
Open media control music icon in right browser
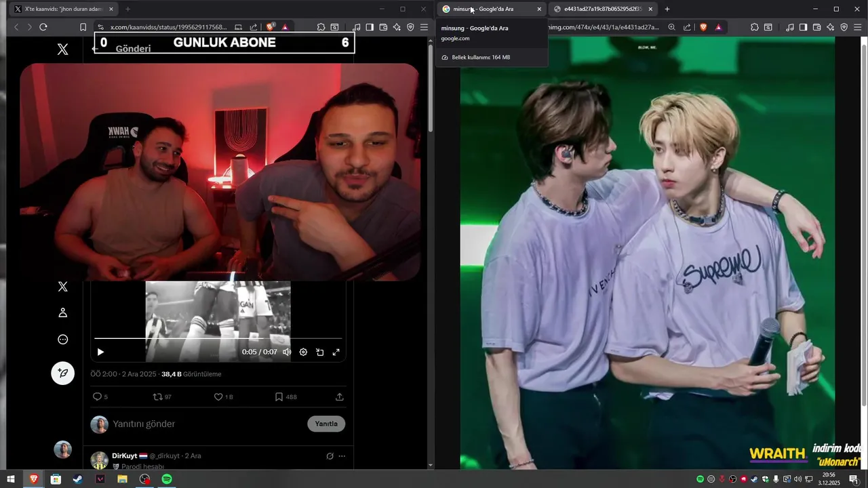pos(789,27)
